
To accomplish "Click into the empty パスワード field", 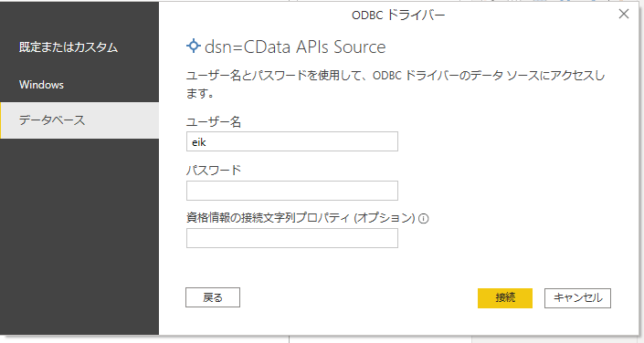I will click(292, 191).
